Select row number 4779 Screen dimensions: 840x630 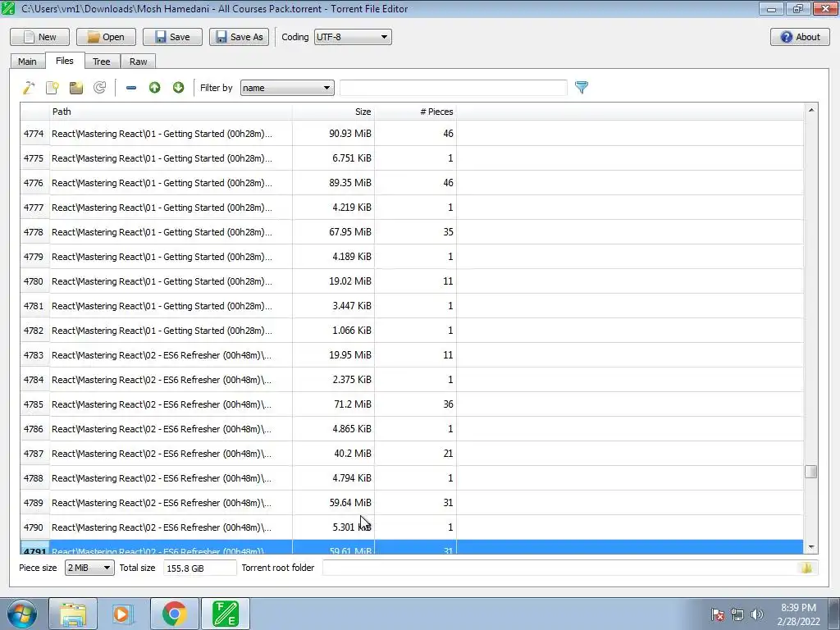[x=34, y=257]
